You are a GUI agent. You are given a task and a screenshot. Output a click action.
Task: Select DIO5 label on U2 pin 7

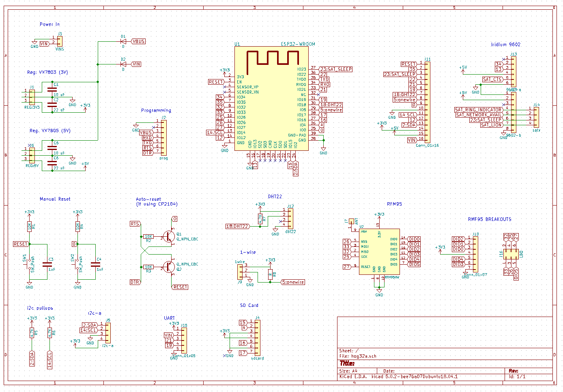(414, 264)
